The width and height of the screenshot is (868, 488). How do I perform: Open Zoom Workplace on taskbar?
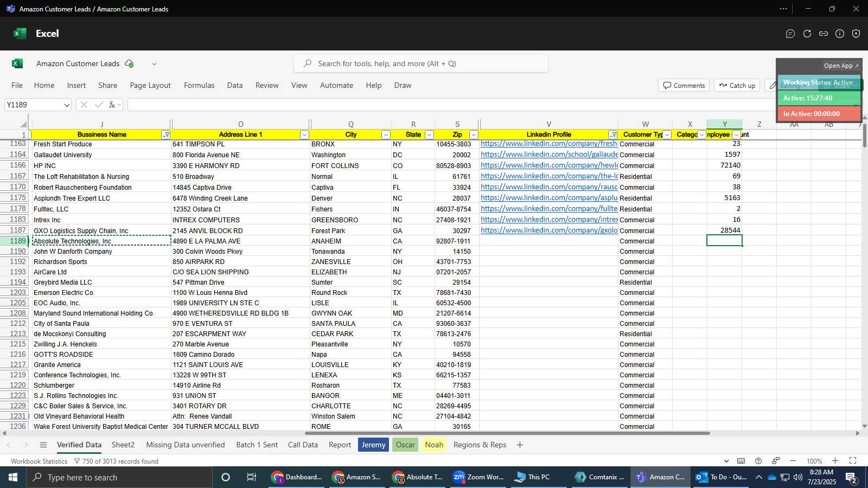tap(478, 477)
